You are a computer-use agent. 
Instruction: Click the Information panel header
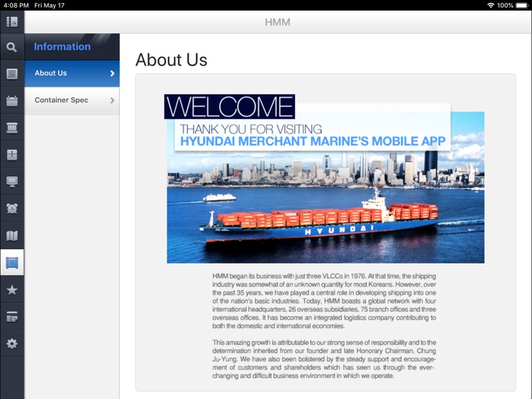point(72,47)
